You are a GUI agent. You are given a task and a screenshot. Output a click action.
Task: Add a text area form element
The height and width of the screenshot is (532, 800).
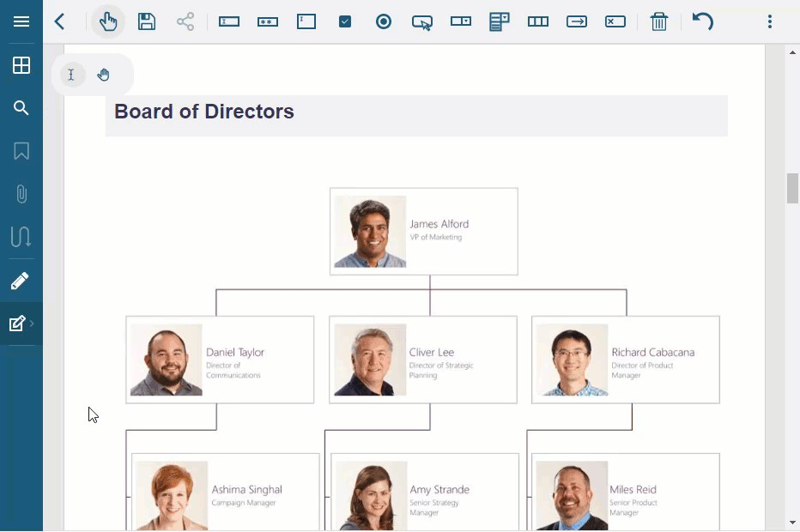click(x=306, y=21)
